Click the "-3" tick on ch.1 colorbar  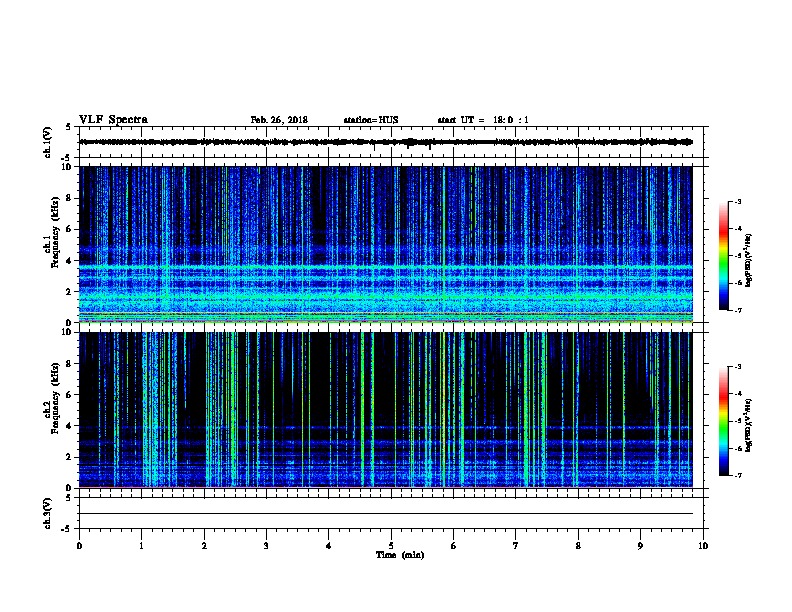coord(737,201)
